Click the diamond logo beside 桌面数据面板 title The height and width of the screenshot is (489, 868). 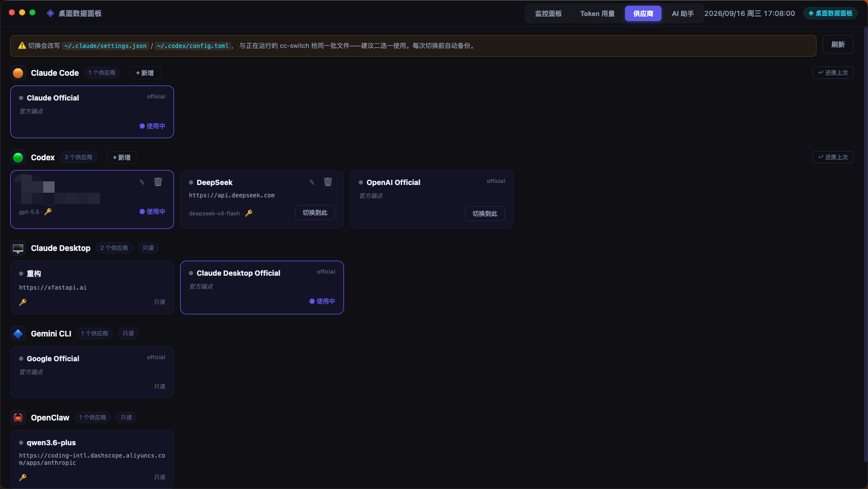(50, 13)
